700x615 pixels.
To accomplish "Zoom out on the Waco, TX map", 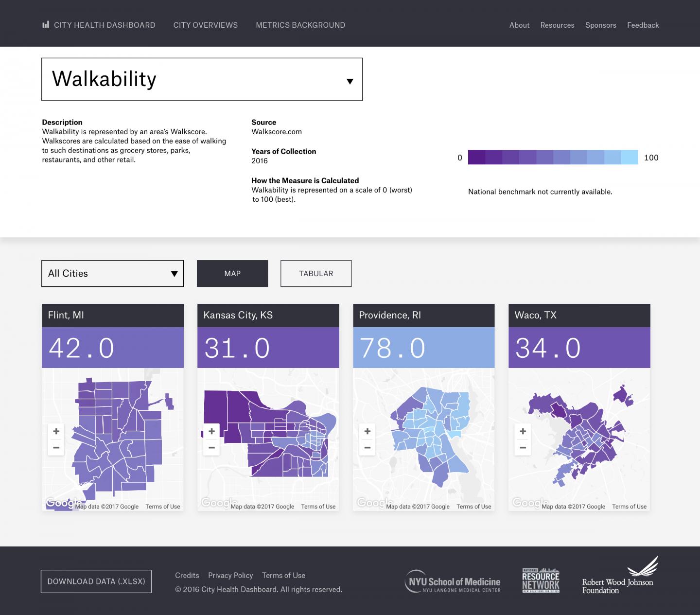I will point(523,448).
